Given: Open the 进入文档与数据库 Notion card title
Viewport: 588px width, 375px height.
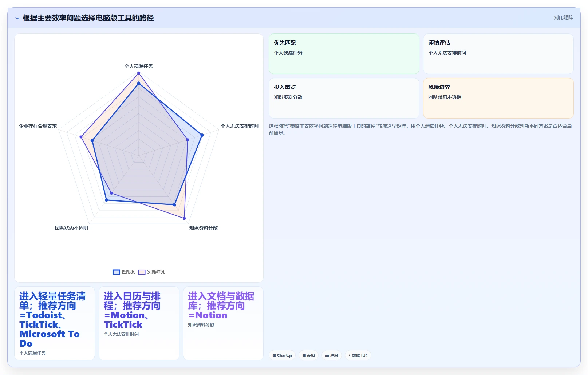Looking at the screenshot, I should click(x=221, y=306).
